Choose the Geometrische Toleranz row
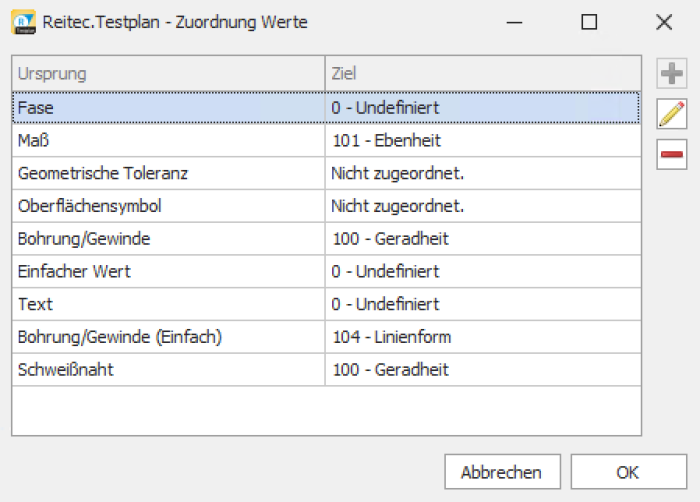 tap(167, 173)
